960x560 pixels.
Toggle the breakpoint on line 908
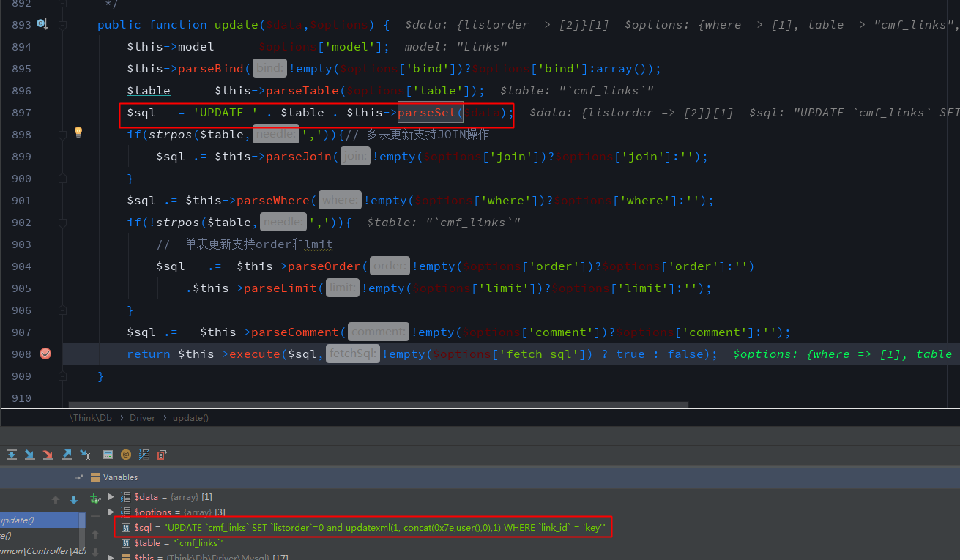tap(45, 354)
